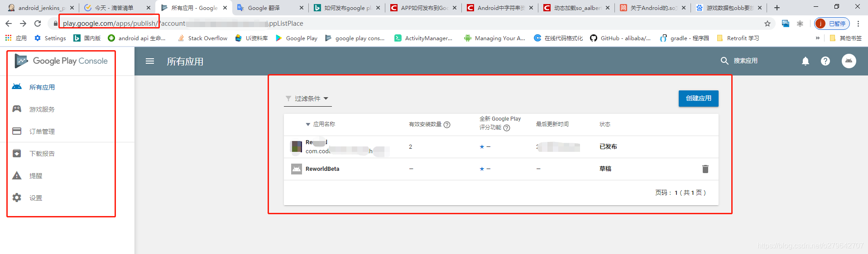868x254 pixels.
Task: Open the Google Play bookmark
Action: pos(297,38)
